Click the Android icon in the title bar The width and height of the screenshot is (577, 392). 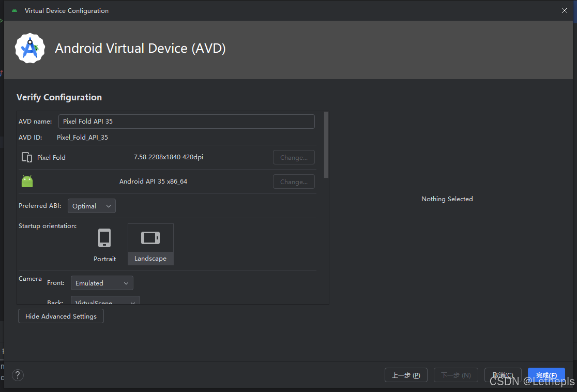(x=14, y=11)
